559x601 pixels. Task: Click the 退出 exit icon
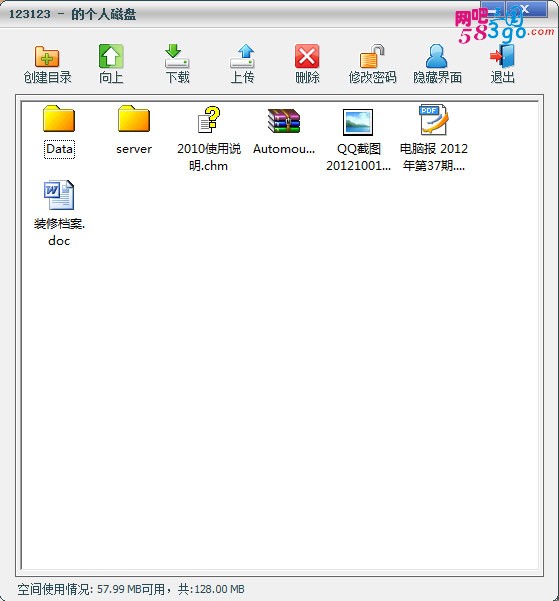502,56
